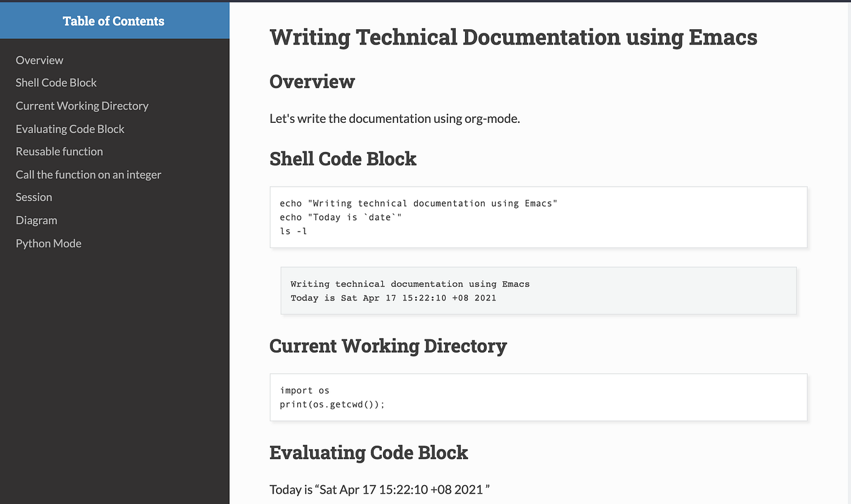Click the Python import os code block
The height and width of the screenshot is (504, 851).
538,397
